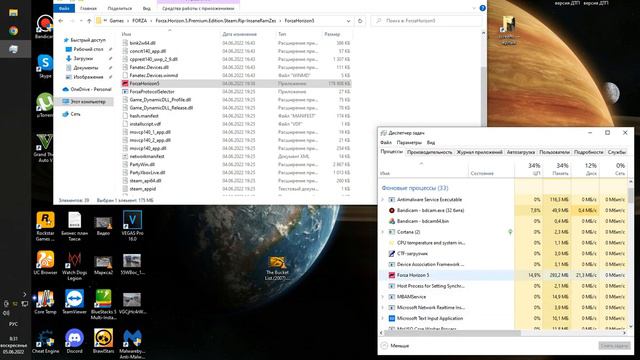Screen dimensions: 640x360
Task: Open the Поделиться ribbon tab in Explorer
Action: [120, 8]
